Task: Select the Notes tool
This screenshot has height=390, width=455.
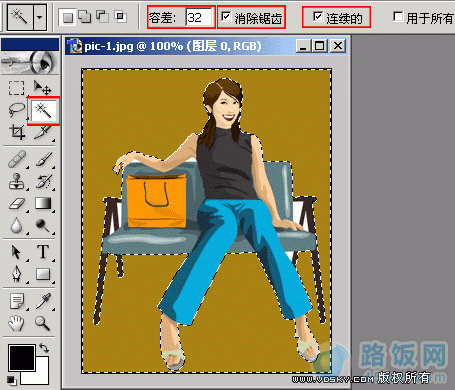Action: 17,301
